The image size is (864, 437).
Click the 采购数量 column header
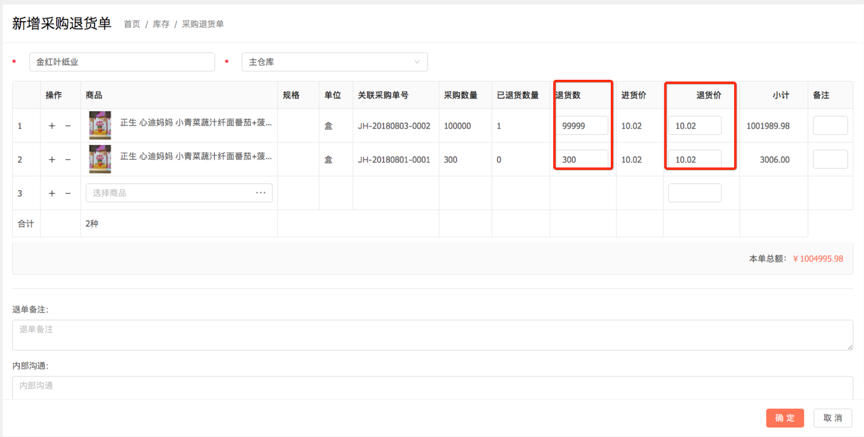tap(461, 95)
